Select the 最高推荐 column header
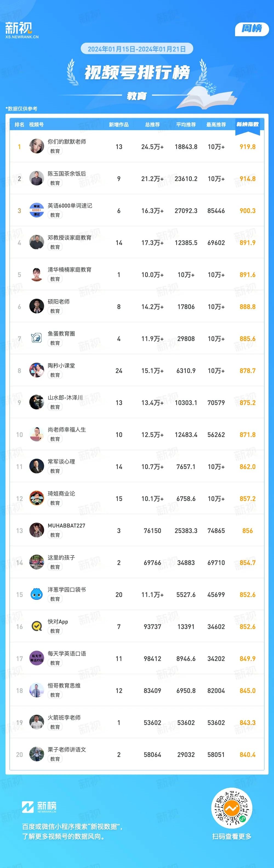 click(216, 125)
